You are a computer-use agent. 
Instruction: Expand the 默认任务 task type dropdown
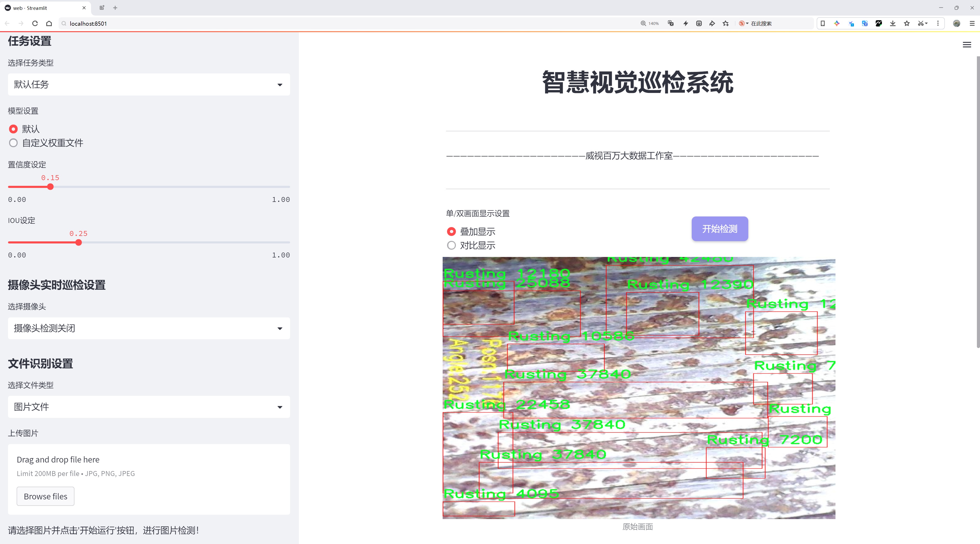point(149,84)
